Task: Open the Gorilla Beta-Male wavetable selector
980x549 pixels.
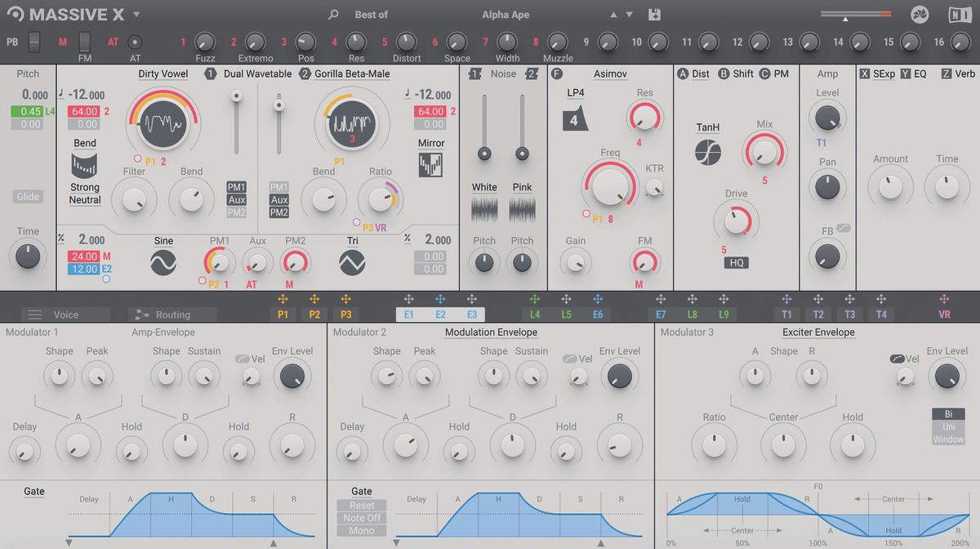Action: pos(352,74)
